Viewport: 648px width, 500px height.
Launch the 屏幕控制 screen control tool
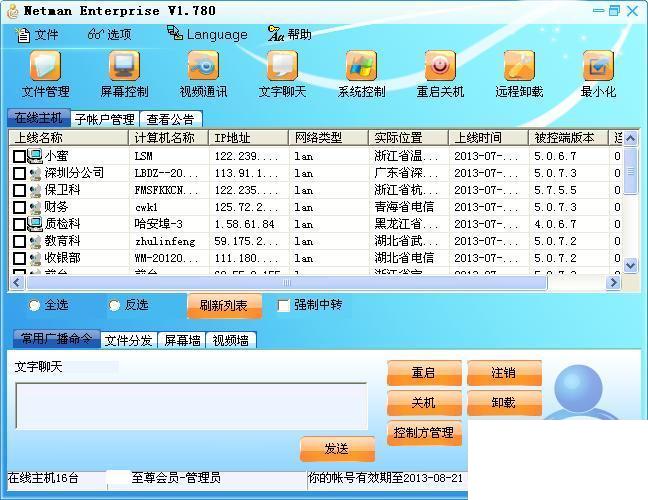point(124,74)
